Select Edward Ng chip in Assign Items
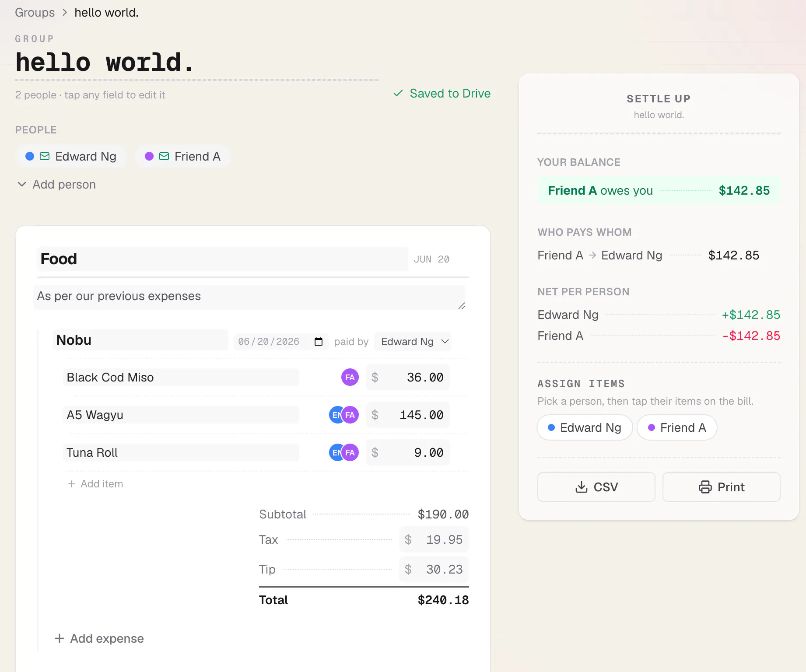The width and height of the screenshot is (806, 672). (585, 427)
